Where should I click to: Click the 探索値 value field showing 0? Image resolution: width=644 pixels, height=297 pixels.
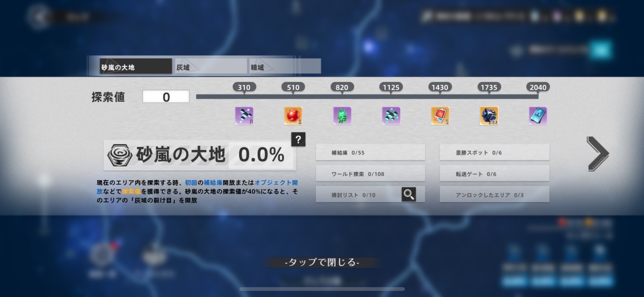(166, 97)
